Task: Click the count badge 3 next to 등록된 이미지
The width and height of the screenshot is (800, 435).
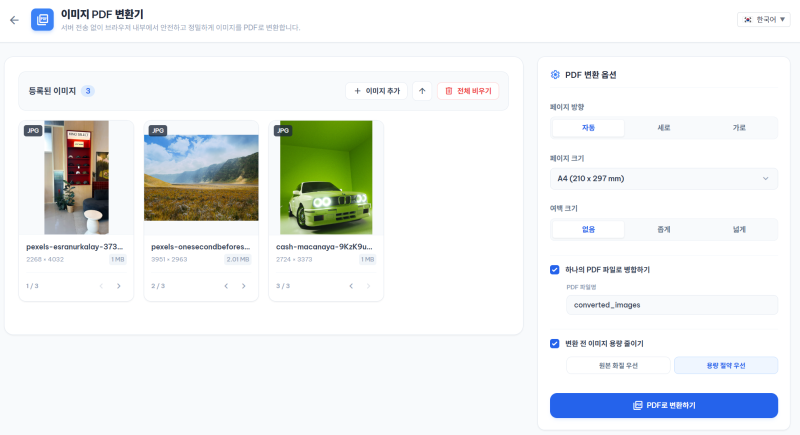Action: pyautogui.click(x=88, y=91)
